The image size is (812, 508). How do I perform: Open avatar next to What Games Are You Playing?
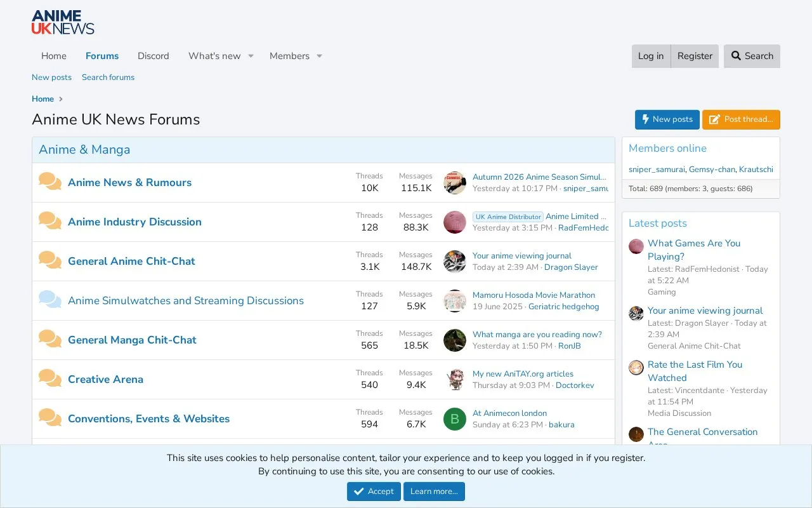(636, 246)
